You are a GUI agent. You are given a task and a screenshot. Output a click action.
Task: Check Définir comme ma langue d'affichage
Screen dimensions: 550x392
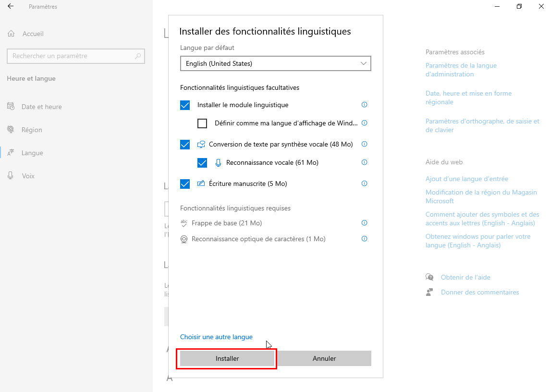202,123
